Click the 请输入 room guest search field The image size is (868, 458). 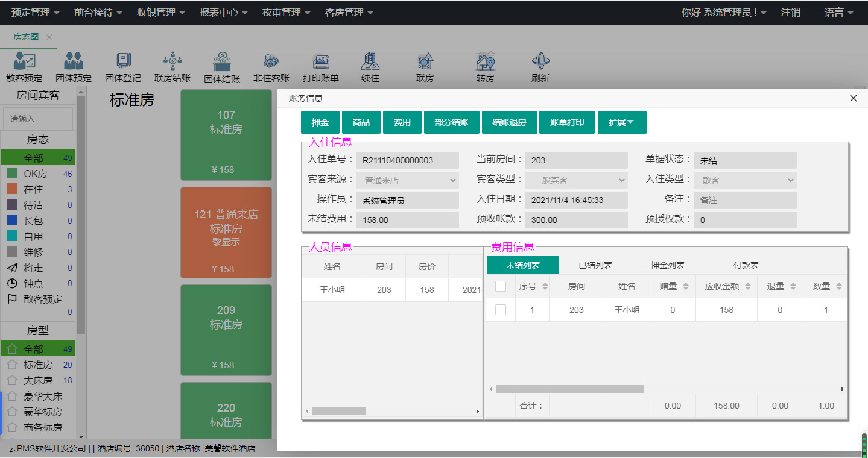point(38,119)
